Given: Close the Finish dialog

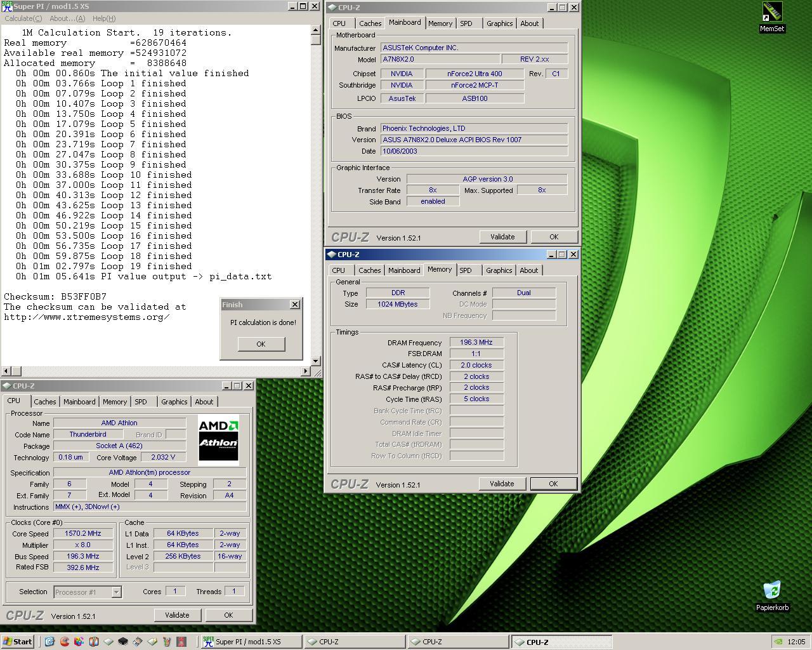Looking at the screenshot, I should (295, 305).
